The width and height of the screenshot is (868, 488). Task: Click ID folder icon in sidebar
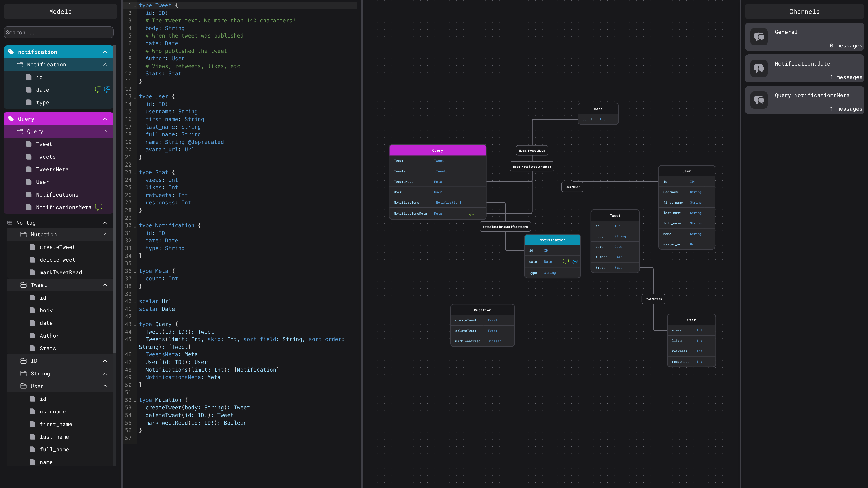click(x=23, y=361)
